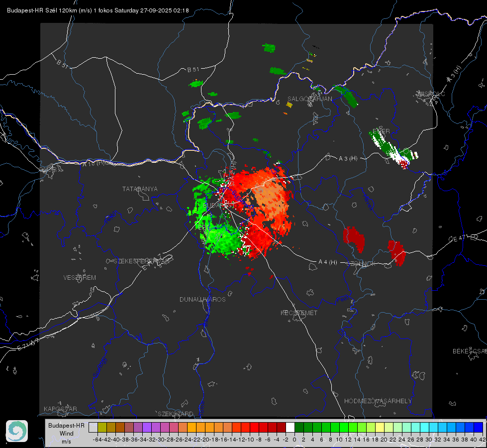Click the yellow 18 m/s legend swatch
This screenshot has width=487, height=448.
coord(380,427)
